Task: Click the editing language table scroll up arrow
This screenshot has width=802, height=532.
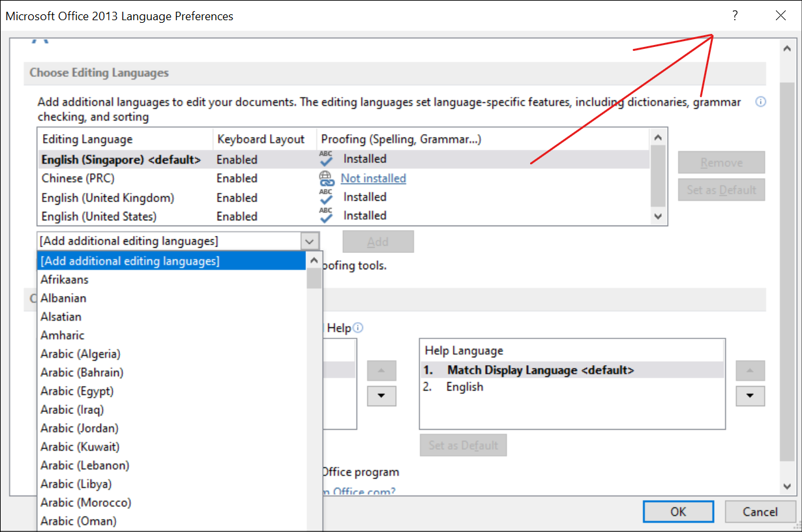Action: coord(658,137)
